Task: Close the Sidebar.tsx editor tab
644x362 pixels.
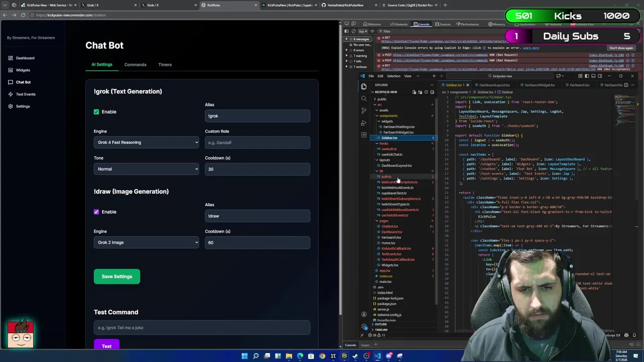Action: [x=467, y=85]
